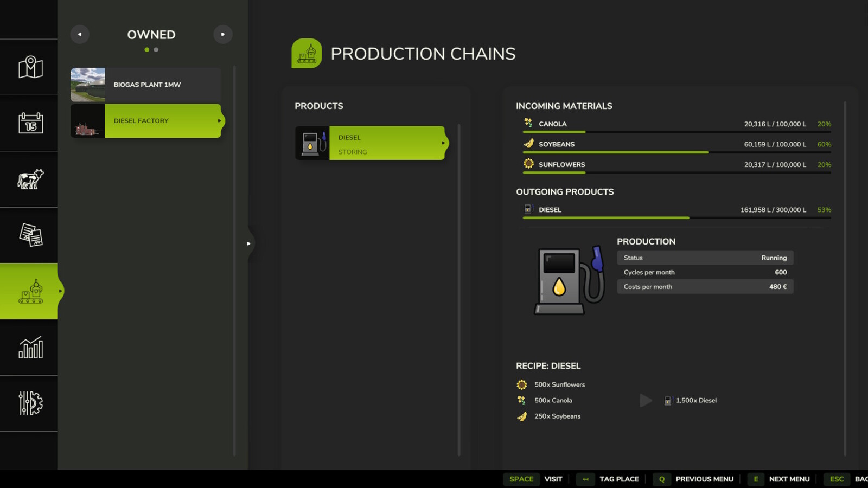The width and height of the screenshot is (868, 488).
Task: Activate TAG PLACE at the bottom bar
Action: 619,479
